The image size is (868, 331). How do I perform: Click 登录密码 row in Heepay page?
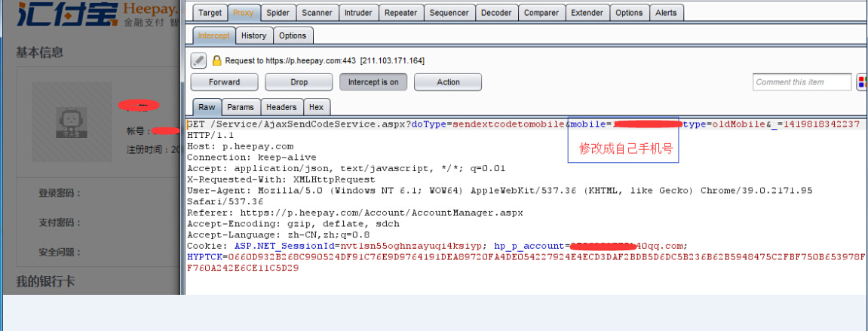coord(60,193)
